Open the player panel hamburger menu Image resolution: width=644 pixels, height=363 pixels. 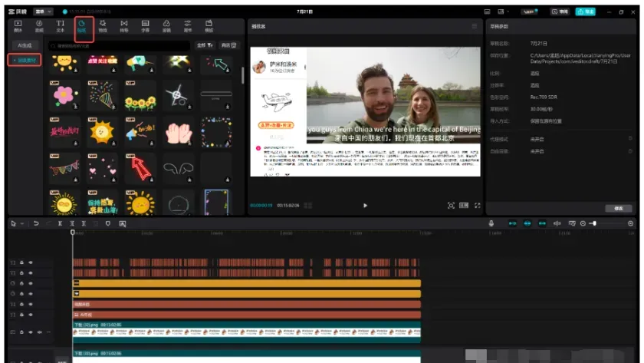click(475, 26)
